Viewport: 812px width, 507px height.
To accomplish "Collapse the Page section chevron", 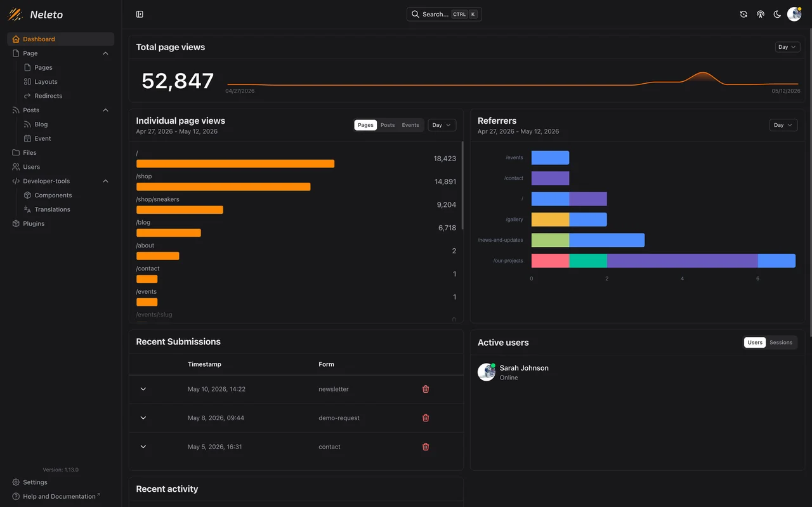I will [x=105, y=53].
